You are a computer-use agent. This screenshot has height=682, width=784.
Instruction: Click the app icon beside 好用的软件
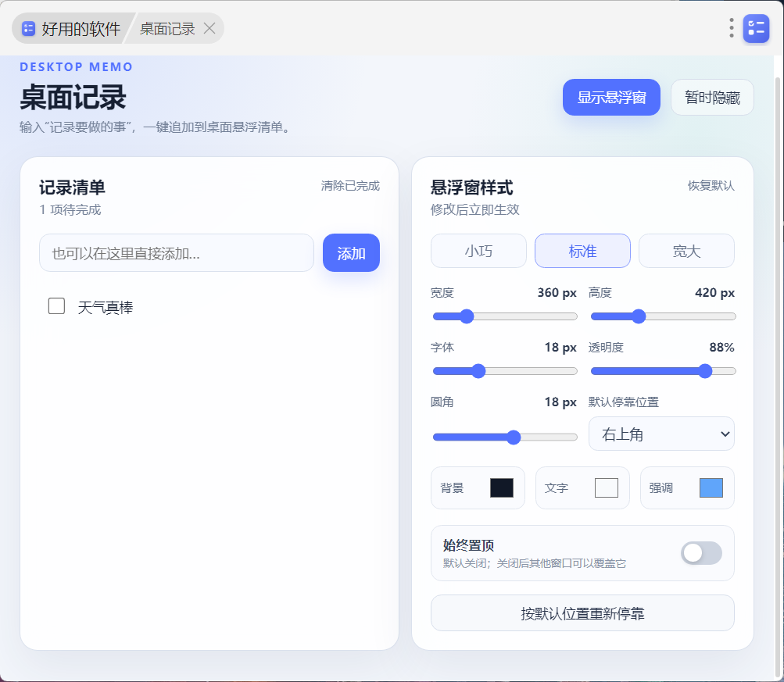(x=28, y=28)
